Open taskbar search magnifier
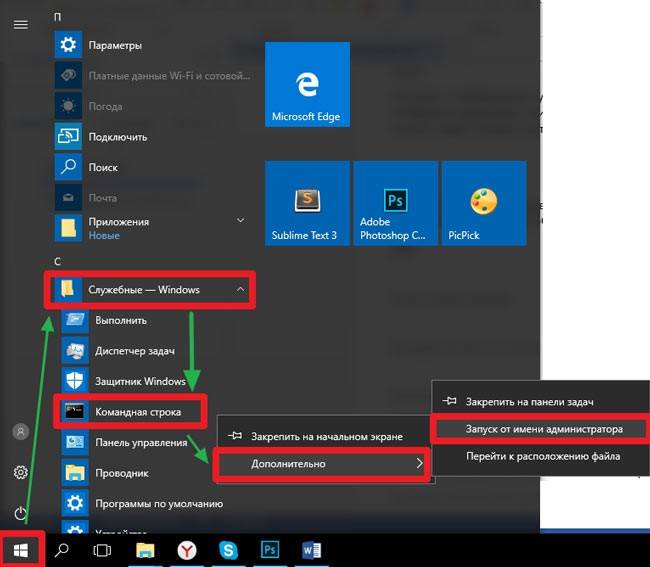The height and width of the screenshot is (567, 650). tap(62, 550)
